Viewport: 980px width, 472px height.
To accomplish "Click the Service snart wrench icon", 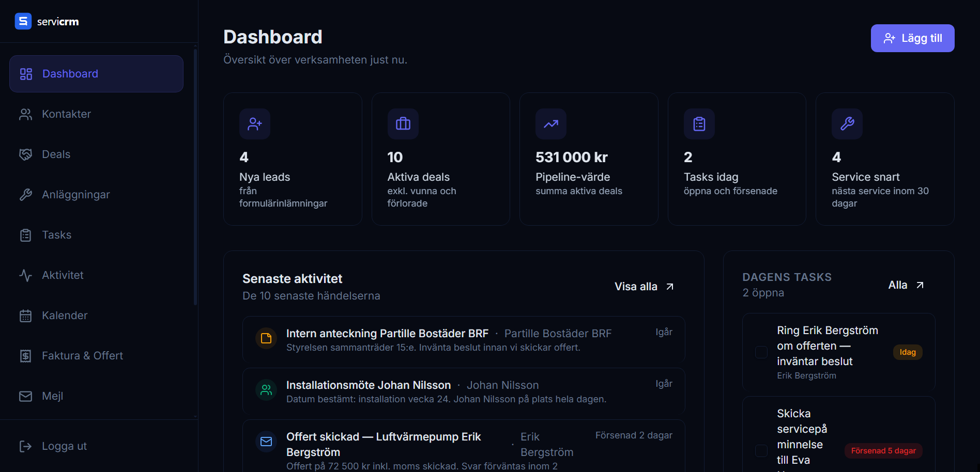I will pyautogui.click(x=847, y=124).
